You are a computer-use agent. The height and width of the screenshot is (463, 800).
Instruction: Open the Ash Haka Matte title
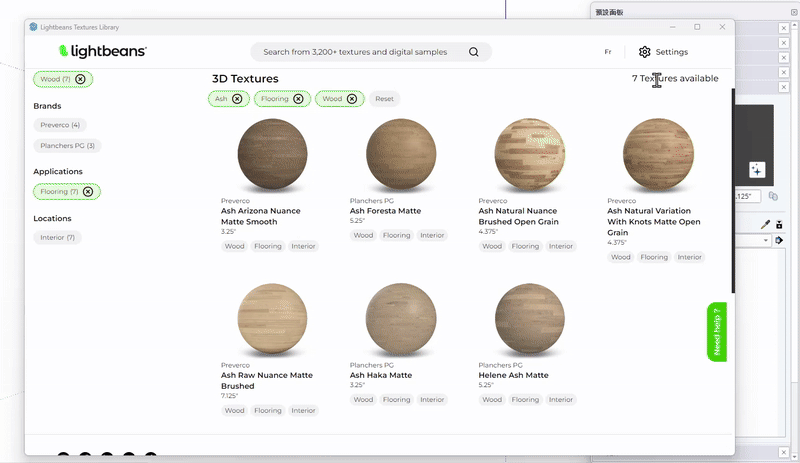(x=381, y=375)
